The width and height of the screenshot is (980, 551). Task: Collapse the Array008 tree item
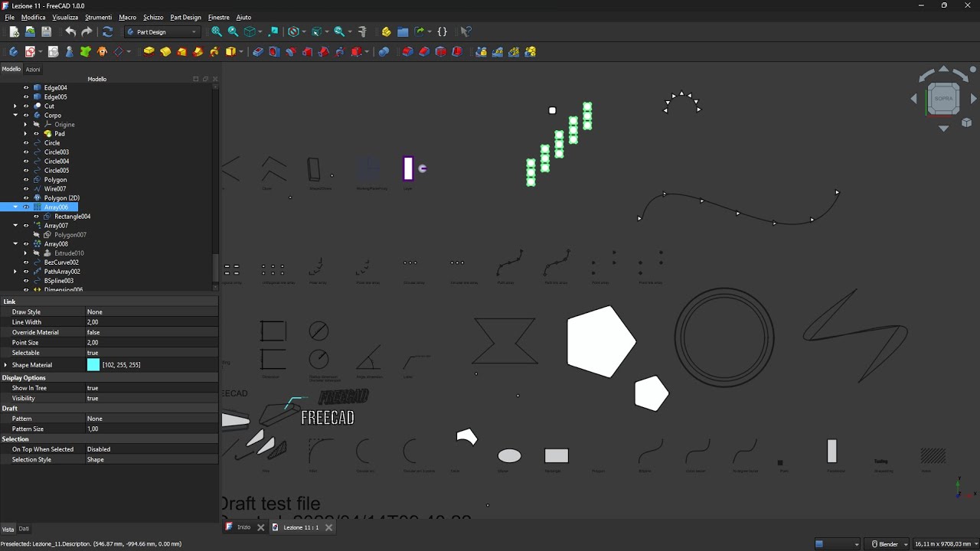click(15, 244)
